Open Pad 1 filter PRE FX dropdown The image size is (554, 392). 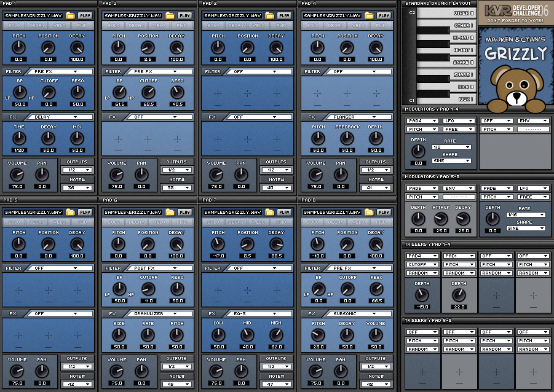coord(60,72)
